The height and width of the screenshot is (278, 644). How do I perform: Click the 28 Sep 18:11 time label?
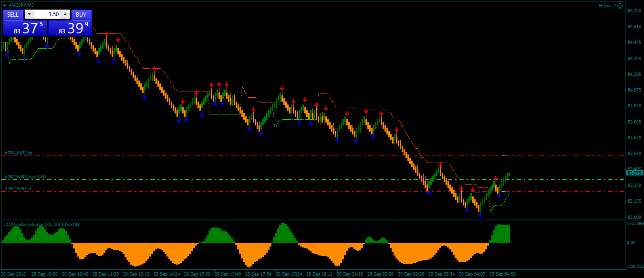tap(319, 274)
